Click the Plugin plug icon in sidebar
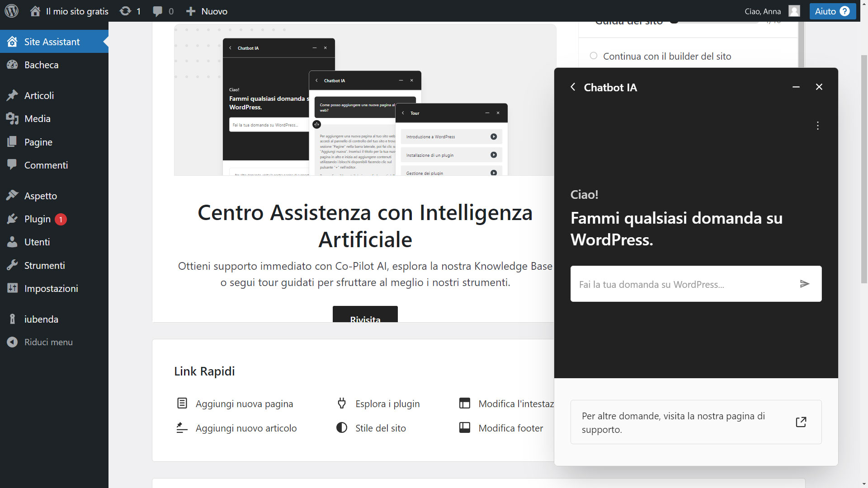The height and width of the screenshot is (488, 868). point(12,219)
